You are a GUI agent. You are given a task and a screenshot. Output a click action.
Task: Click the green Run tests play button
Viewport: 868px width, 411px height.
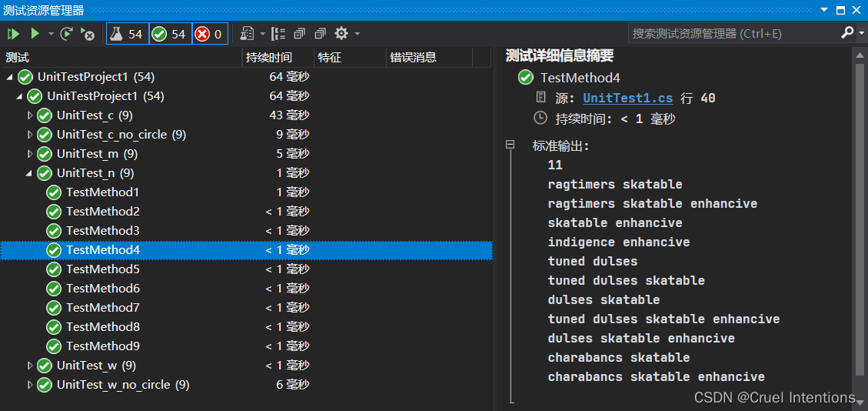point(35,34)
